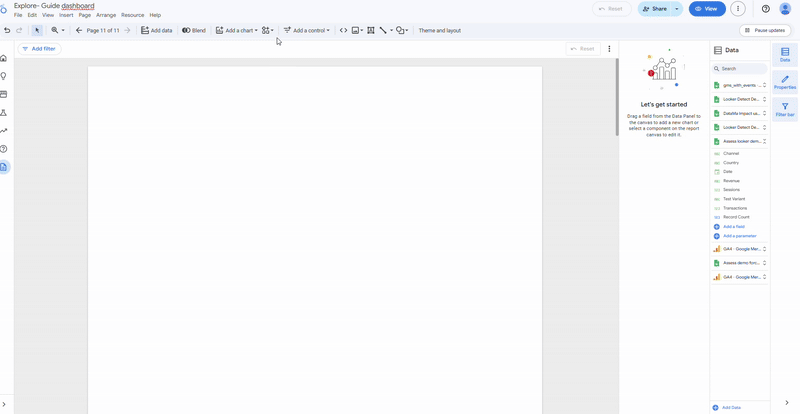
Task: Click the Blend data icon
Action: coord(194,31)
